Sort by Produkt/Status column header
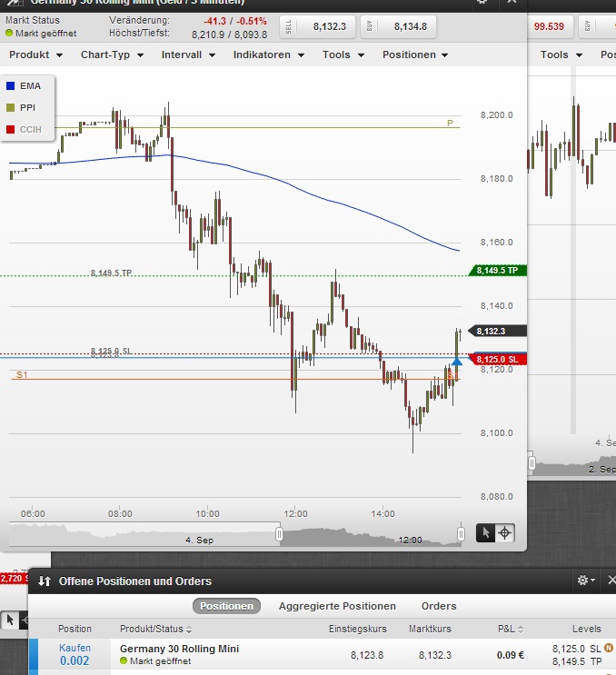The height and width of the screenshot is (675, 616). (x=155, y=629)
